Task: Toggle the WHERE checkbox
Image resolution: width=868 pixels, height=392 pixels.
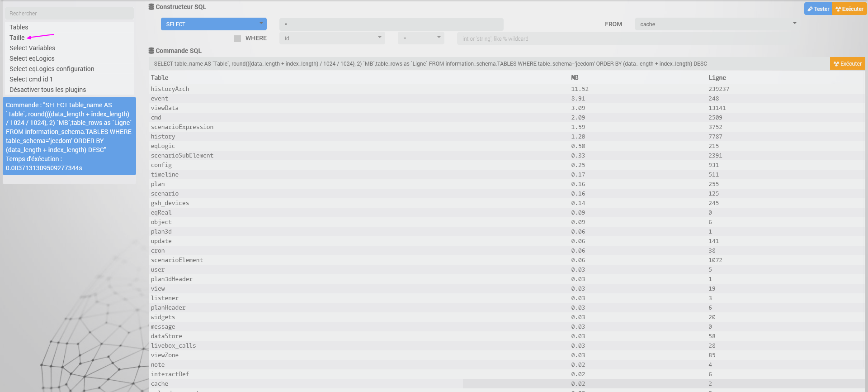Action: 237,38
